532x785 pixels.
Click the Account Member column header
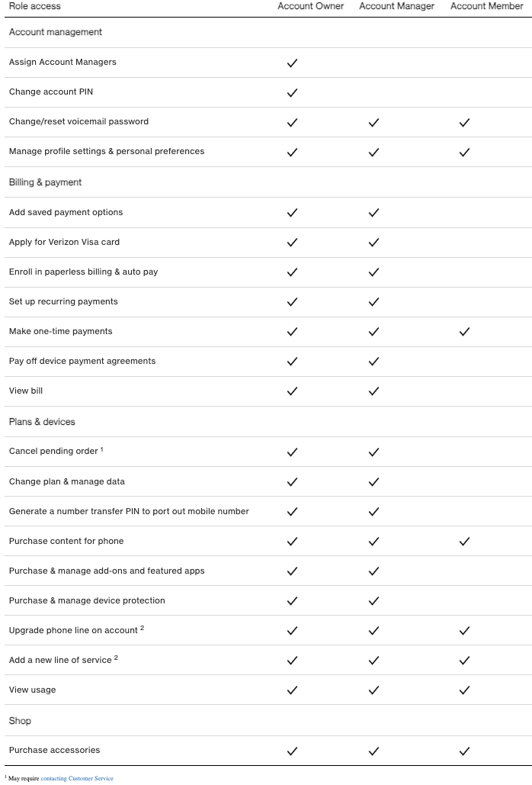pos(486,6)
